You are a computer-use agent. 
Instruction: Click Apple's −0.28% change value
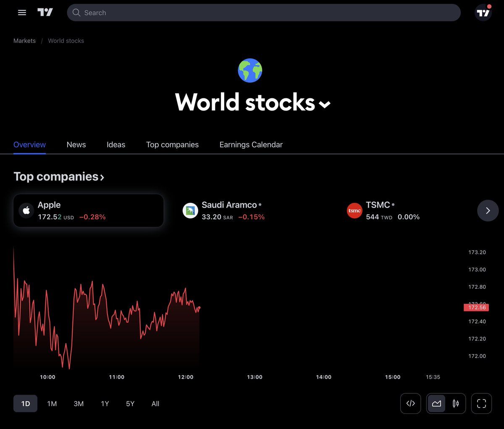pyautogui.click(x=92, y=217)
